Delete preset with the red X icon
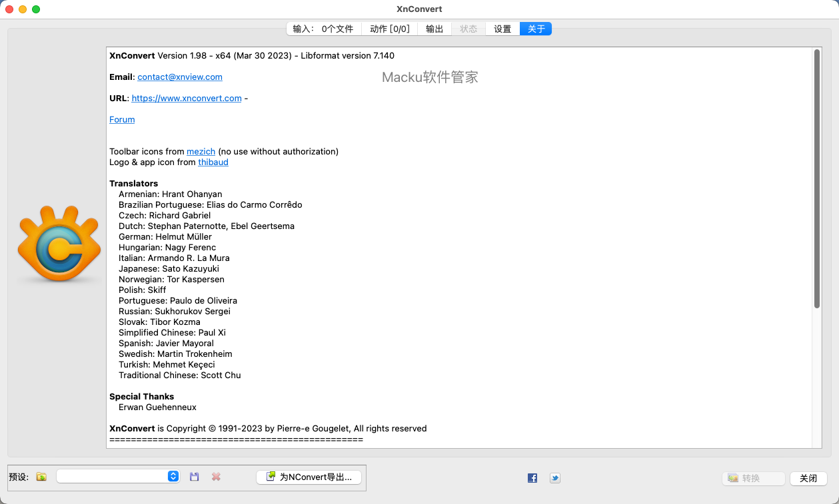839x504 pixels. tap(216, 477)
